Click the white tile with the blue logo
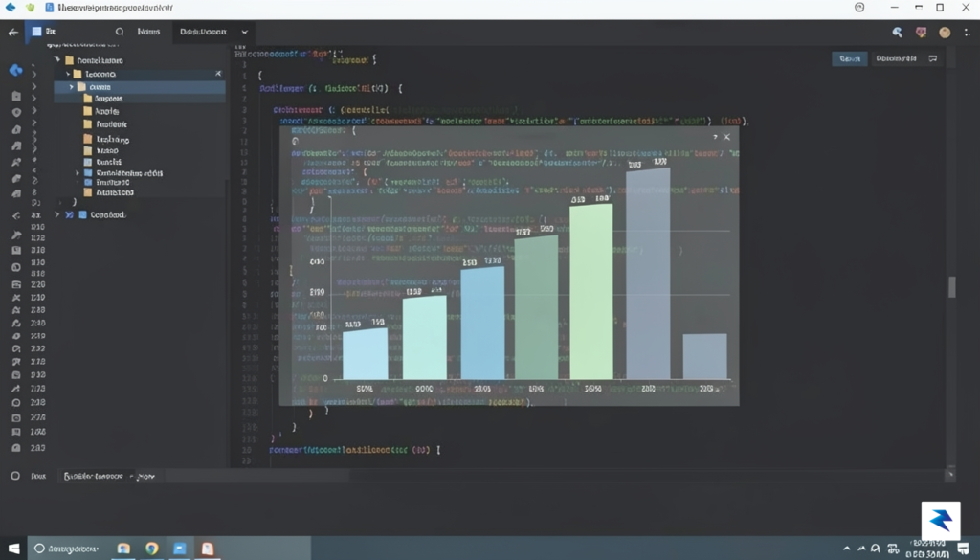 (941, 521)
